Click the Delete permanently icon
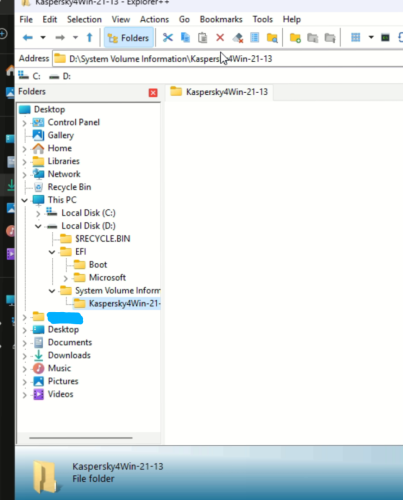Image resolution: width=403 pixels, height=500 pixels. [238, 38]
